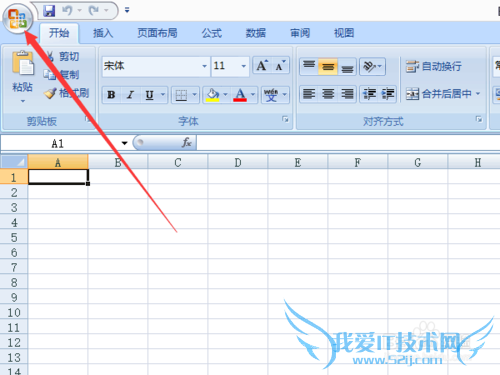Open the text orientation button
The width and height of the screenshot is (500, 375).
[372, 66]
